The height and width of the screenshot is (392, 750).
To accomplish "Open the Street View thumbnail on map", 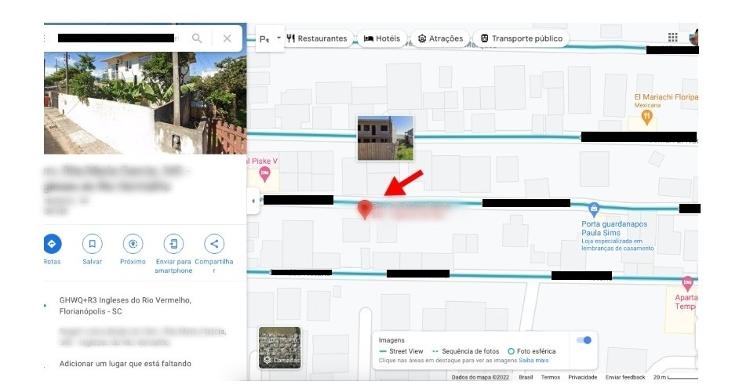I will coord(386,138).
